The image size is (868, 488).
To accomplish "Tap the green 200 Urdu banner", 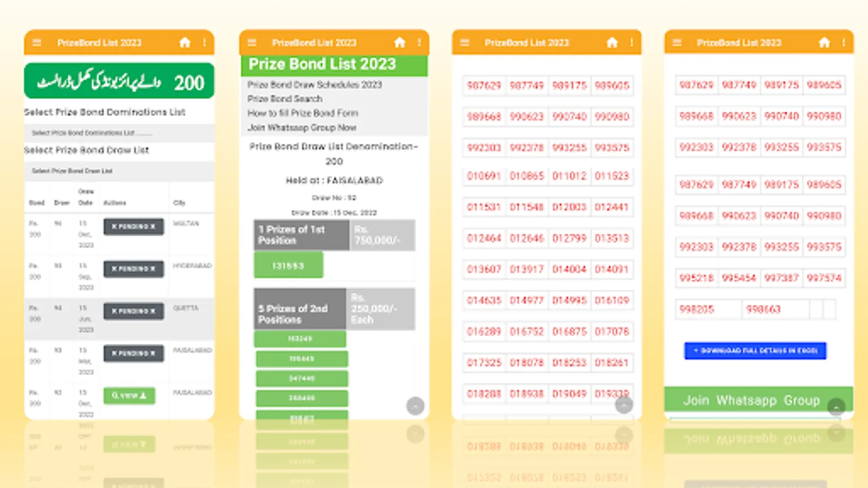I will (x=119, y=81).
